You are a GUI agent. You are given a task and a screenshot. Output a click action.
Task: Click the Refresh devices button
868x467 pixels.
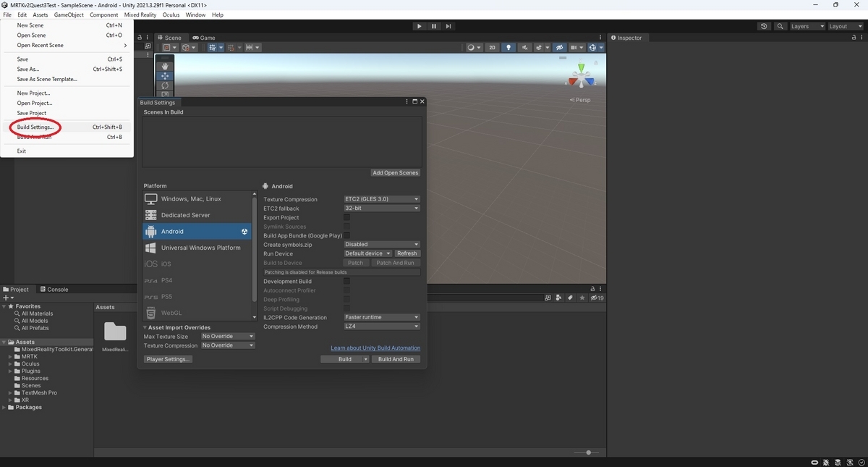pyautogui.click(x=407, y=253)
